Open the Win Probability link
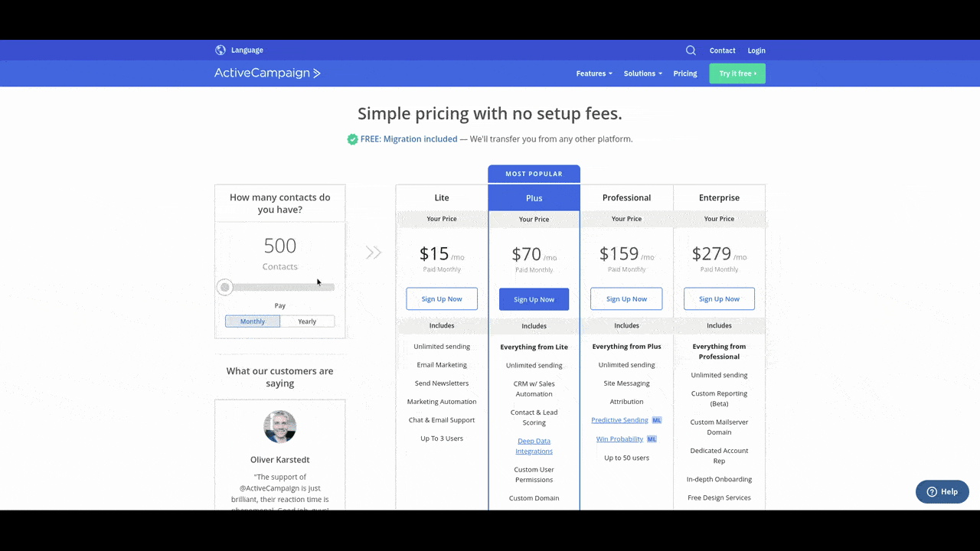The height and width of the screenshot is (551, 980). pos(619,439)
